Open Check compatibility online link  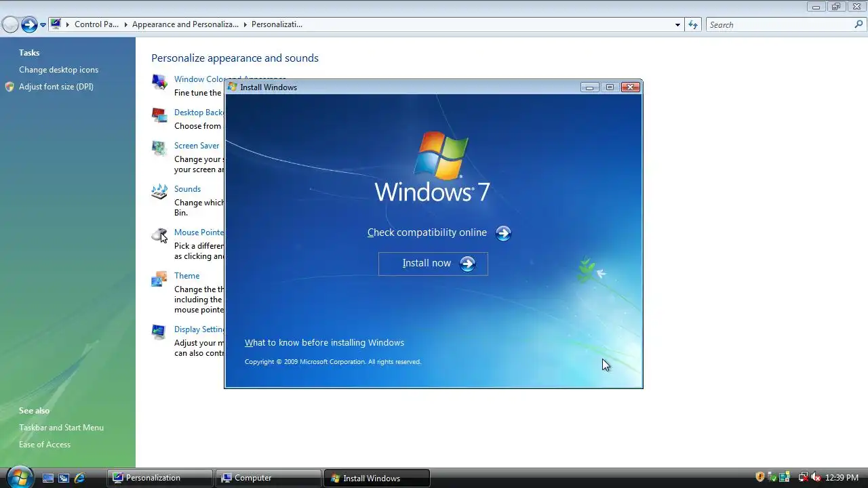(x=427, y=232)
